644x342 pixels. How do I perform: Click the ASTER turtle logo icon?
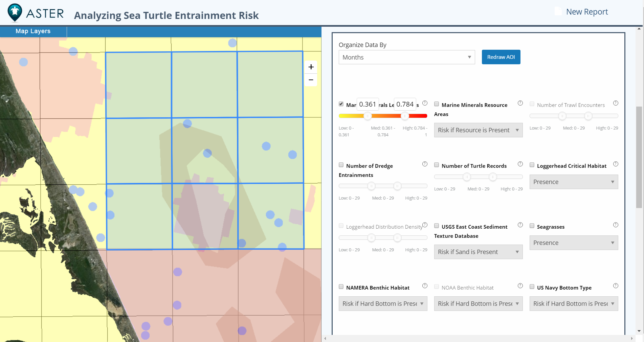pos(15,13)
